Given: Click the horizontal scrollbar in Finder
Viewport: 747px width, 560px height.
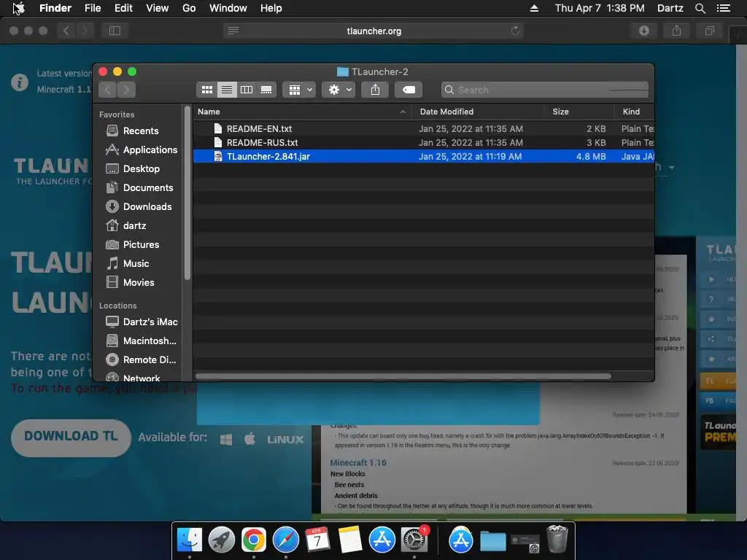Looking at the screenshot, I should (403, 376).
